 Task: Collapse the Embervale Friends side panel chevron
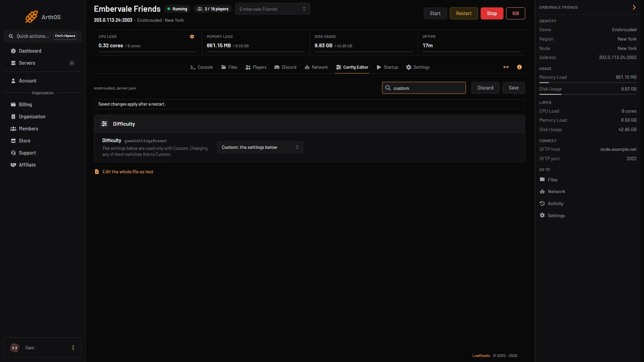[634, 7]
